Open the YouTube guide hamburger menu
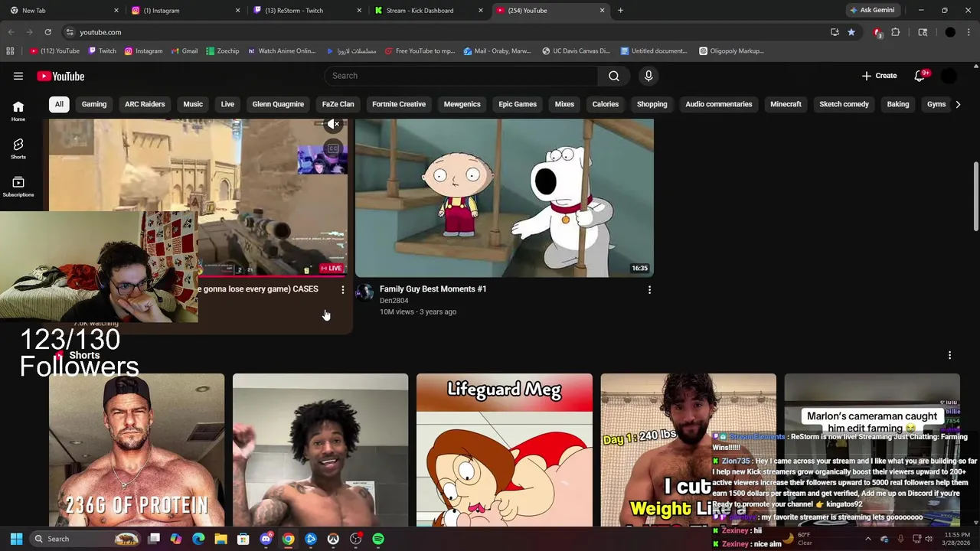 pyautogui.click(x=18, y=76)
